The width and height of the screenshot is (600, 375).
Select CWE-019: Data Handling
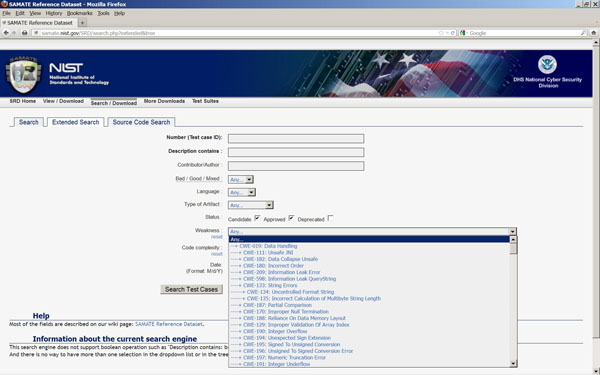[369, 246]
